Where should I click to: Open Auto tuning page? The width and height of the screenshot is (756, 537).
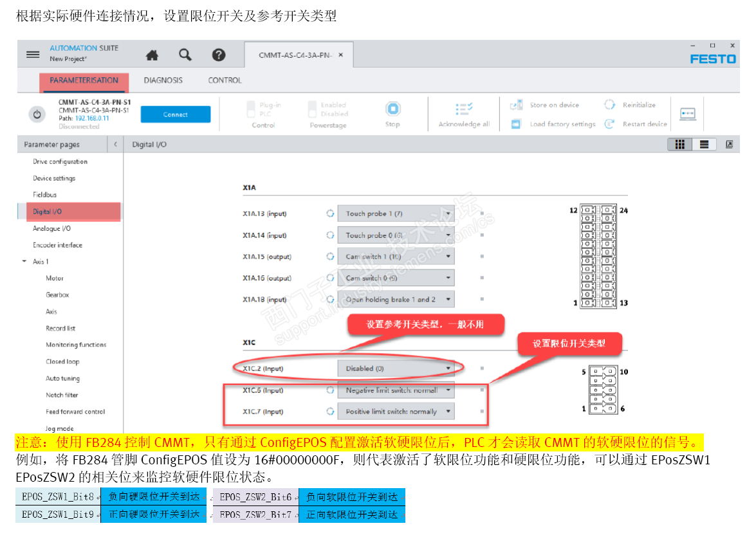(62, 378)
